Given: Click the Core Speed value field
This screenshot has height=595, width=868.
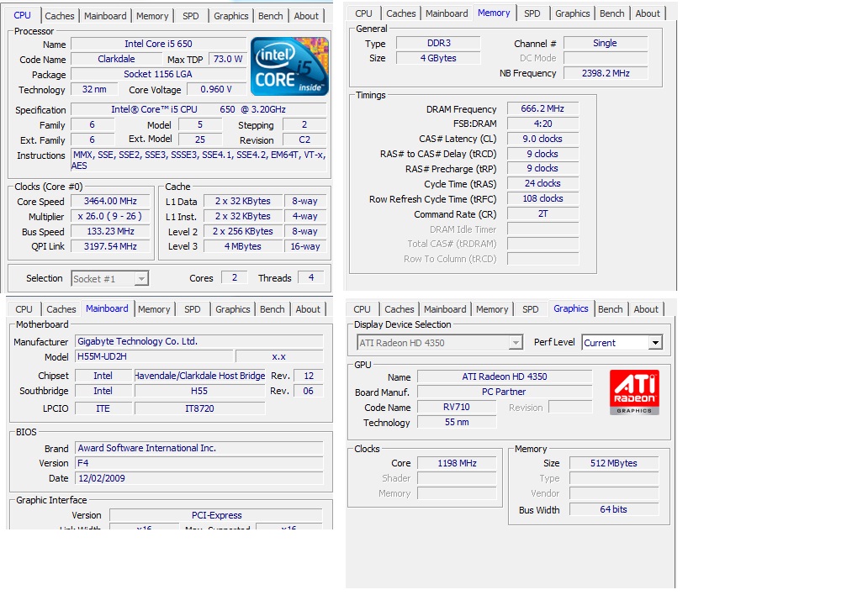Looking at the screenshot, I should 110,202.
